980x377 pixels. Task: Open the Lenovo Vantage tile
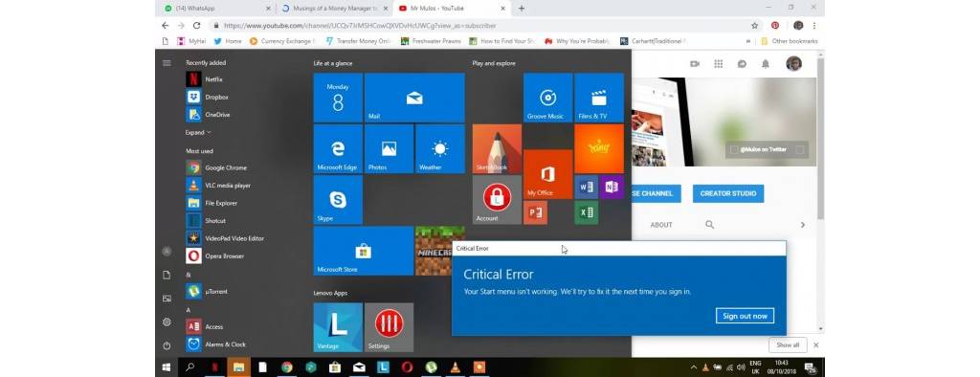point(338,327)
